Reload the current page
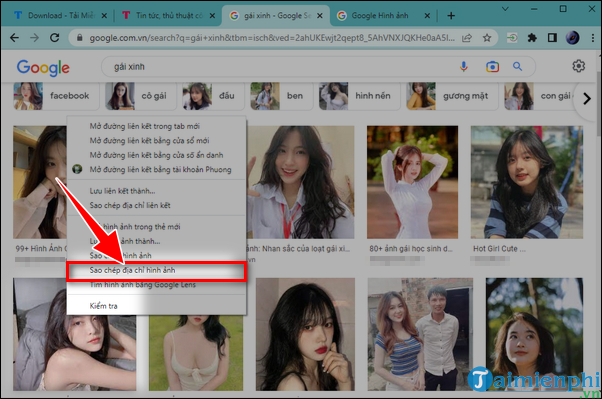 tap(55, 38)
